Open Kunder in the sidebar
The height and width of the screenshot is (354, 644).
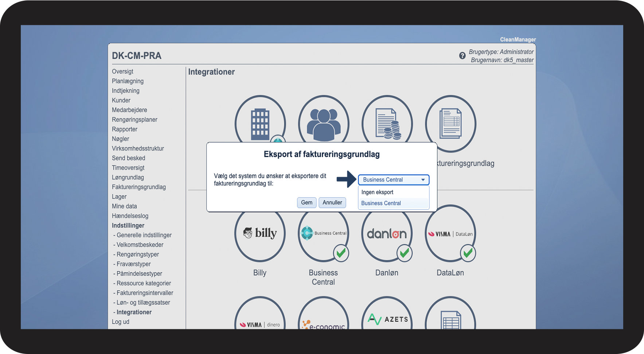(x=121, y=100)
